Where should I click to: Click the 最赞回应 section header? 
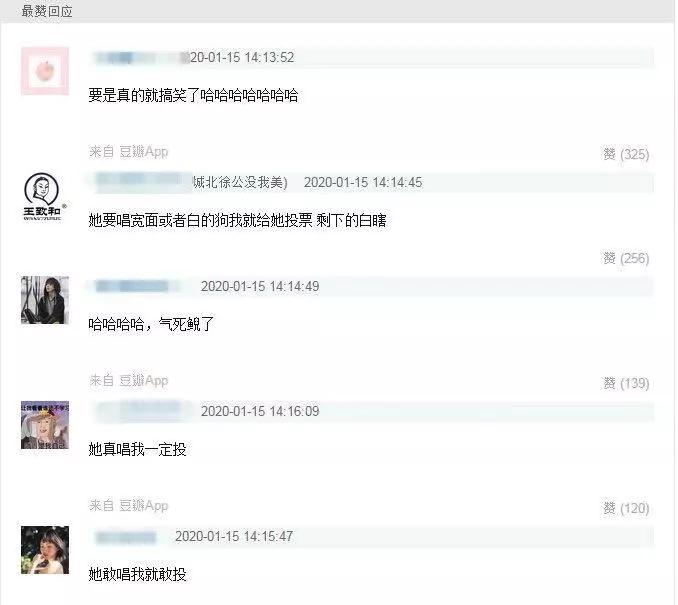pos(47,11)
